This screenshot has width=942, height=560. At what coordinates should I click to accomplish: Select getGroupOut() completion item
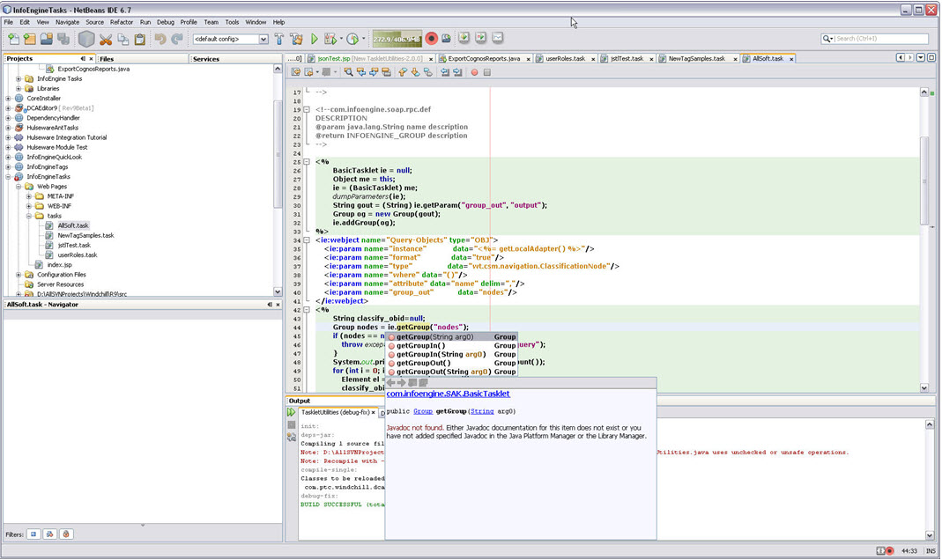coord(451,363)
